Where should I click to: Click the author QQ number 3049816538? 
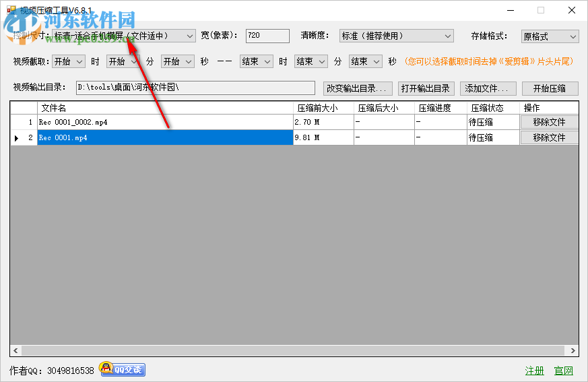pyautogui.click(x=71, y=371)
